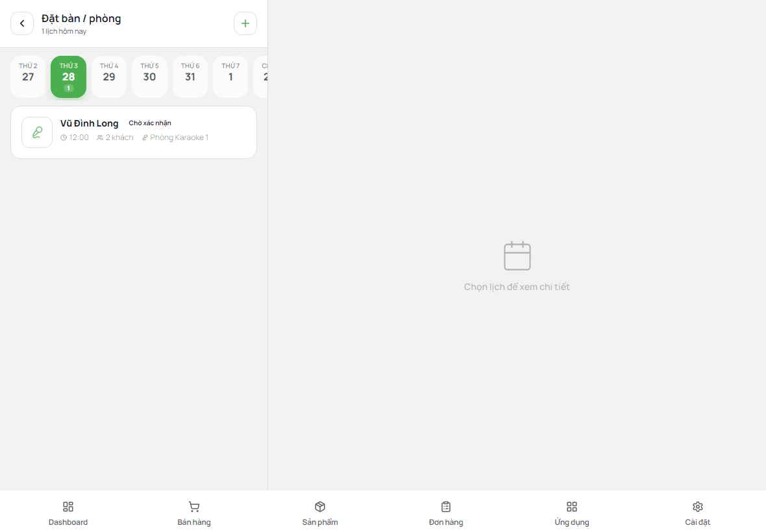This screenshot has height=532, width=766.
Task: Open the Bán hàng cart icon
Action: [x=194, y=507]
